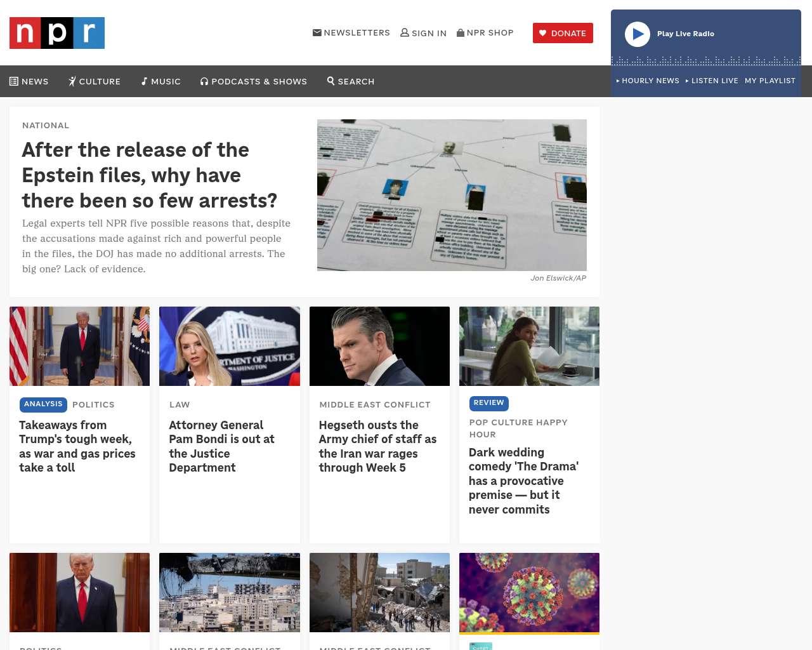Click the NPR logo
Viewport: 812px width, 650px height.
point(57,33)
